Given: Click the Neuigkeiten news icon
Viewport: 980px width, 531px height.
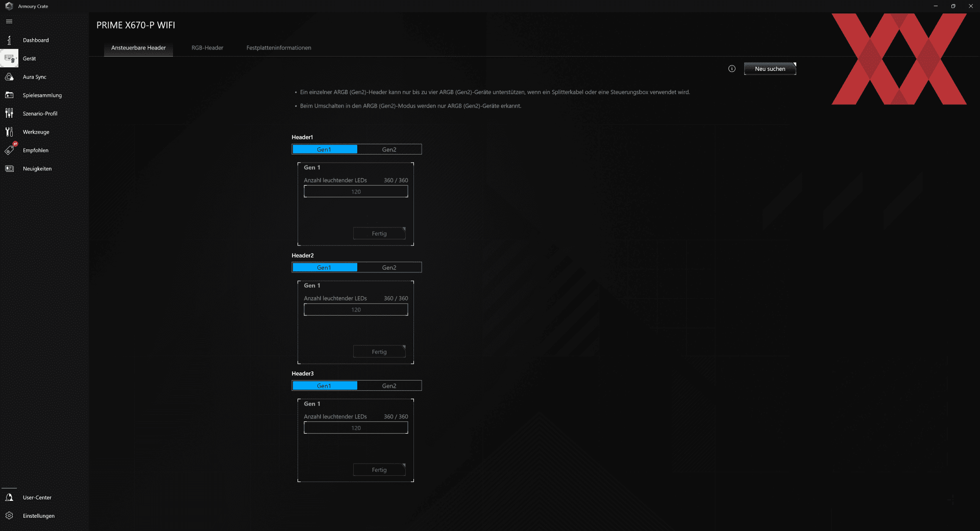Looking at the screenshot, I should click(x=9, y=169).
